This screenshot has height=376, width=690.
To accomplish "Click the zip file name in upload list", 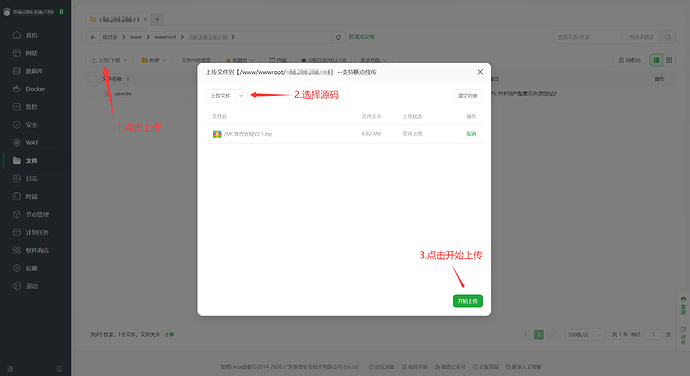I will 248,134.
